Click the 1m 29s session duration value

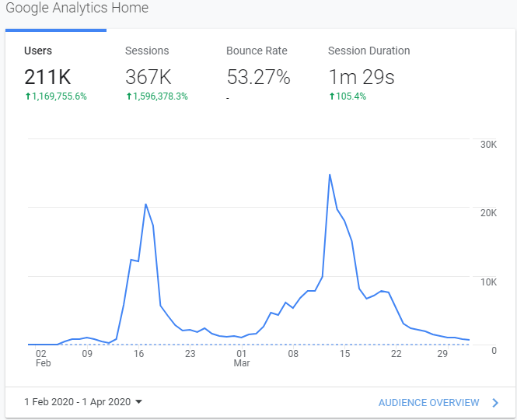[362, 77]
